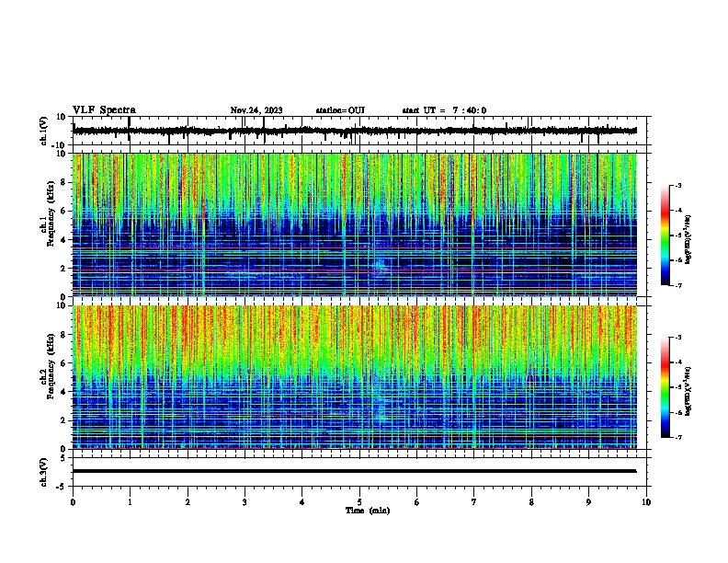Click the "start UT = 7 : 40: 0" text
The height and width of the screenshot is (563, 728).
(x=444, y=110)
